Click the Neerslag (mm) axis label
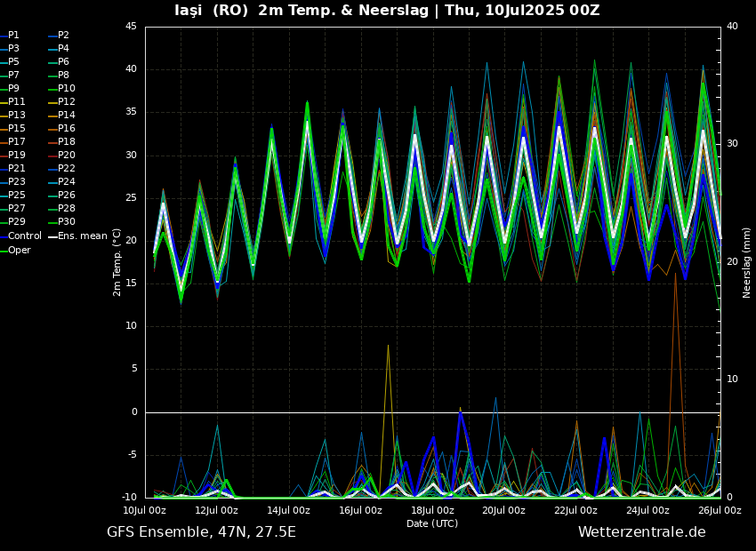Image resolution: width=756 pixels, height=551 pixels. [x=747, y=262]
